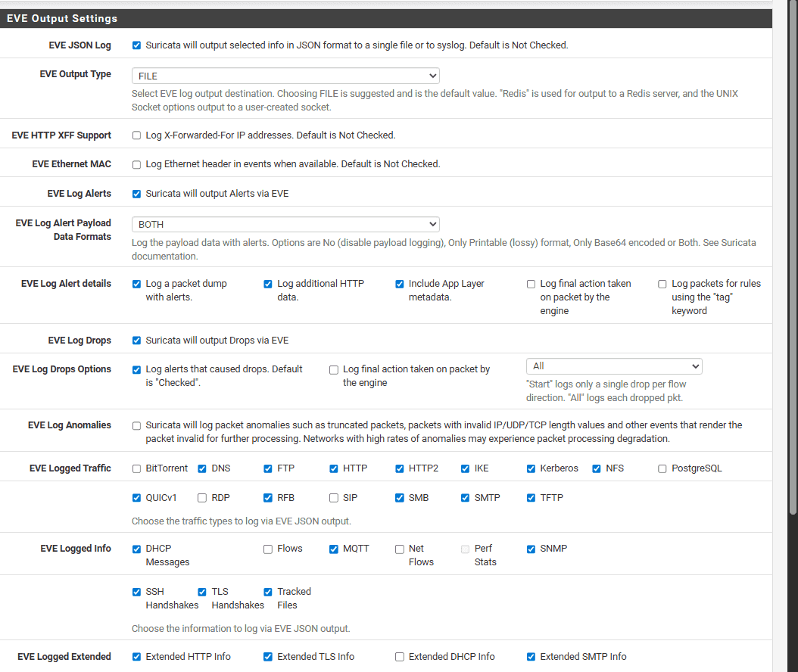The width and height of the screenshot is (798, 672).
Task: Enable EVE Ethernet MAC logging checkbox
Action: pos(136,164)
